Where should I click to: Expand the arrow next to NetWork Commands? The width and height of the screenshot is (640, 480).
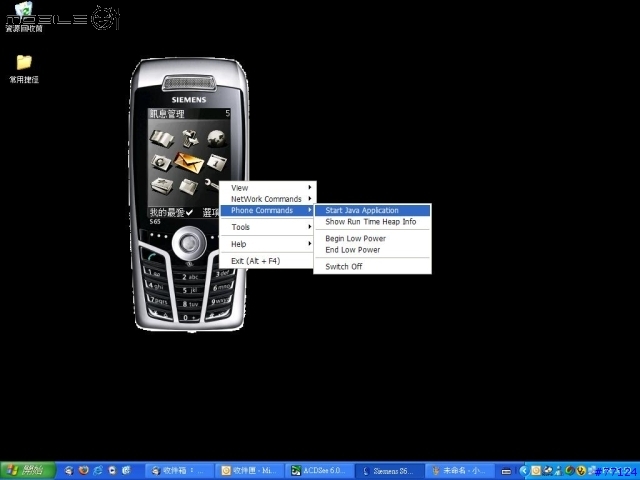310,199
